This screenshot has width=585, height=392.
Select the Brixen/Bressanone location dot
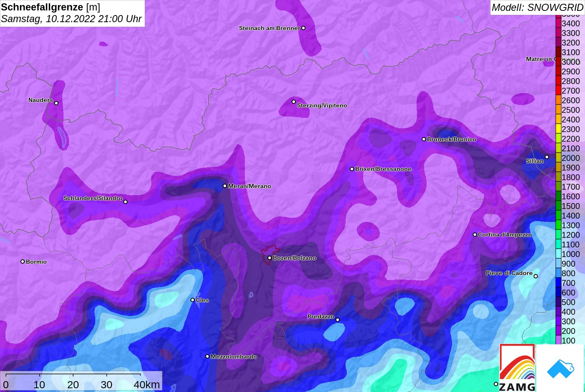click(352, 169)
